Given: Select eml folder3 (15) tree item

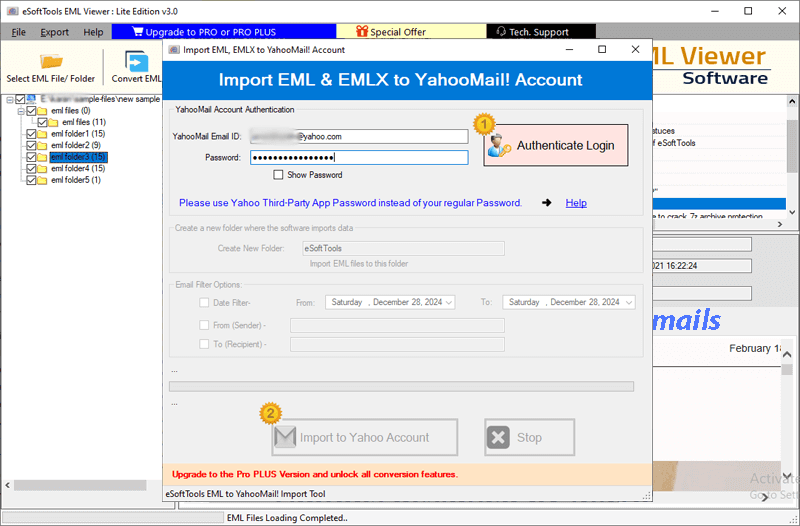Looking at the screenshot, I should pyautogui.click(x=79, y=157).
